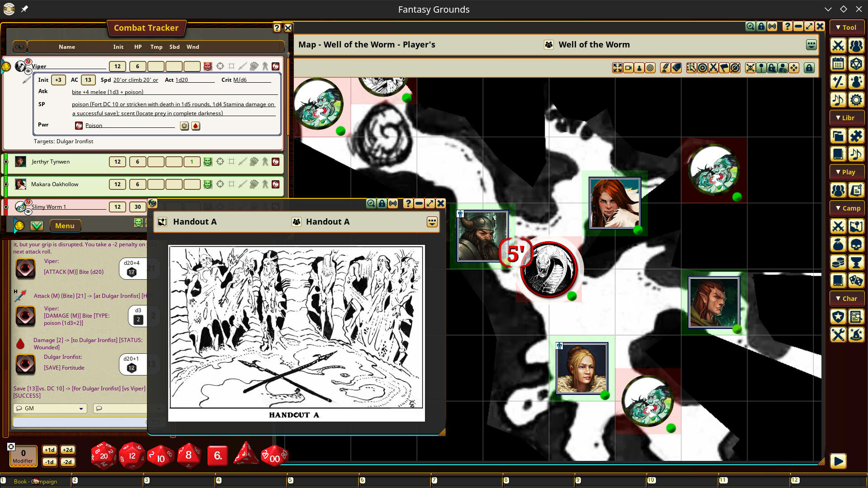This screenshot has height=488, width=868.
Task: Adjust the Modifier value control
Action: (x=23, y=455)
